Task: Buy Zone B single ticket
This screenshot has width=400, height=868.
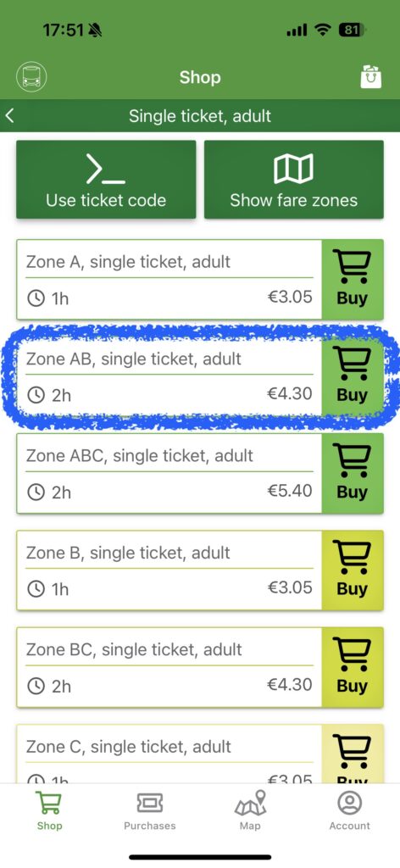Action: click(353, 570)
